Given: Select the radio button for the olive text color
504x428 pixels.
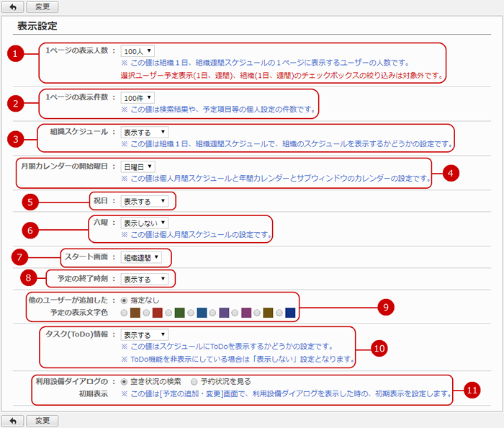Looking at the screenshot, I should coord(257,313).
